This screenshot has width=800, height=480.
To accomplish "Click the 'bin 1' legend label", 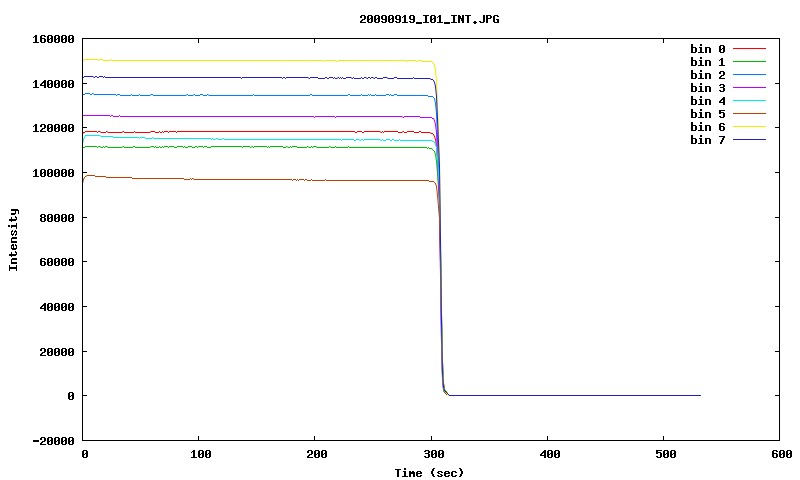I will tap(708, 62).
